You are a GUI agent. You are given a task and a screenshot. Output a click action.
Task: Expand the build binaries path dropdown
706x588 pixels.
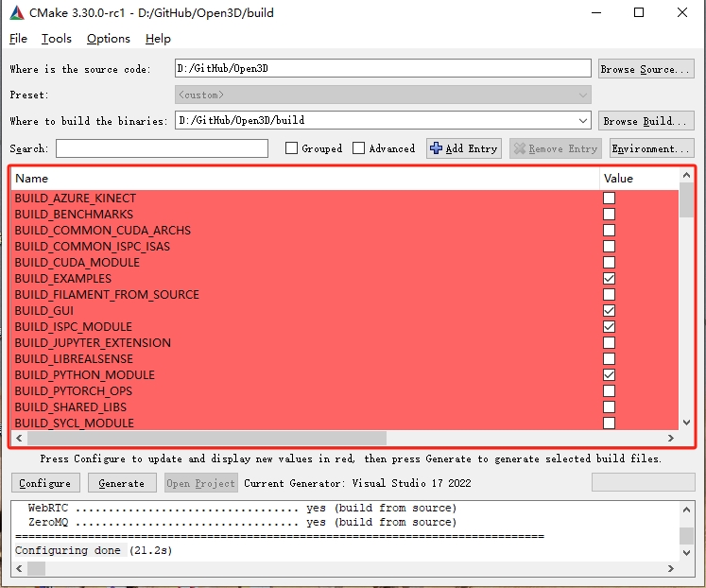(582, 121)
